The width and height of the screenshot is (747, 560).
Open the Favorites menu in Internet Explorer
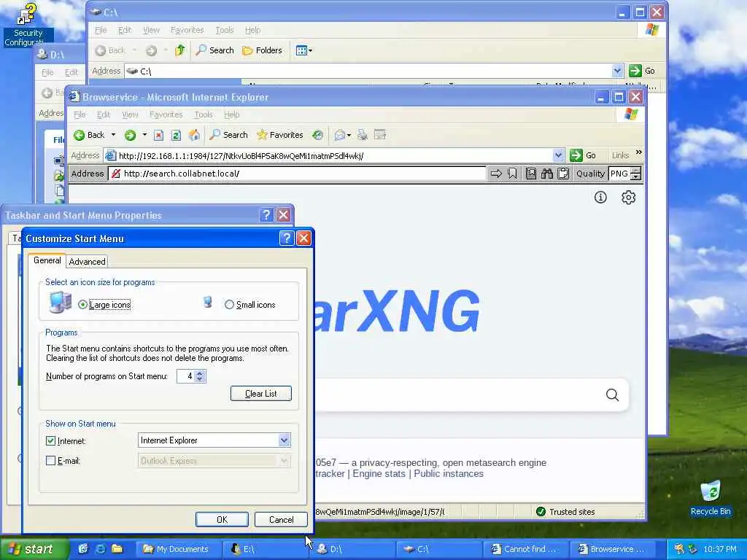tap(166, 114)
